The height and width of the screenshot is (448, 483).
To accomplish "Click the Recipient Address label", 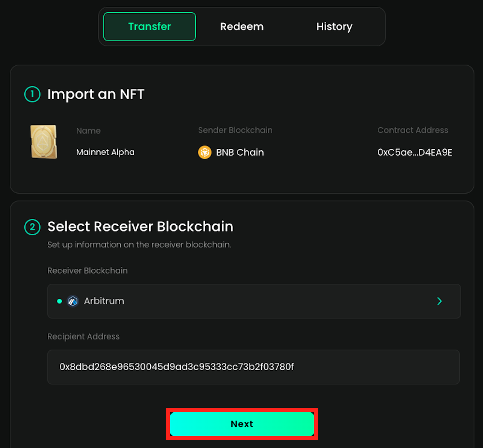I will tap(83, 336).
